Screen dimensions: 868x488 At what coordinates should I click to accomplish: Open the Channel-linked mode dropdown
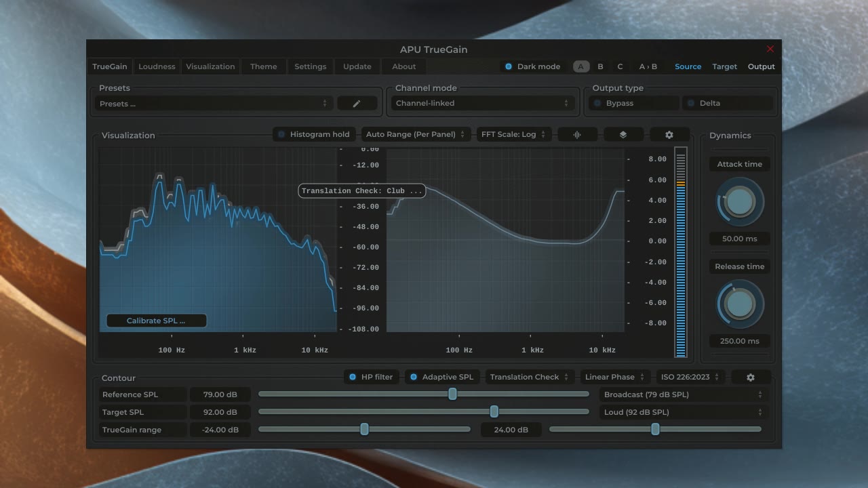[483, 104]
